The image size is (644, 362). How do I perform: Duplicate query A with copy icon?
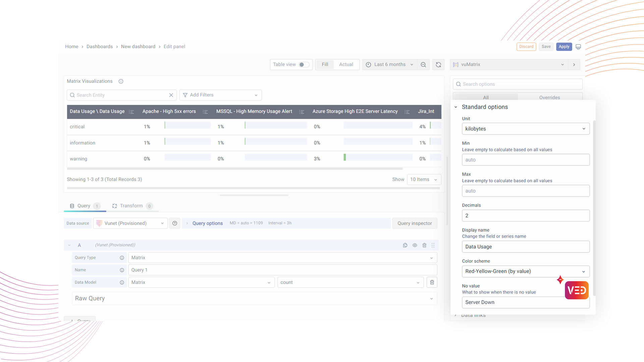pyautogui.click(x=405, y=245)
